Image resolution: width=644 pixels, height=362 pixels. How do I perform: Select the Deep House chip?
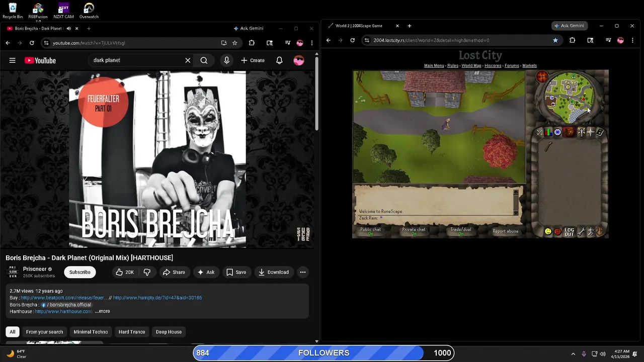click(x=169, y=332)
